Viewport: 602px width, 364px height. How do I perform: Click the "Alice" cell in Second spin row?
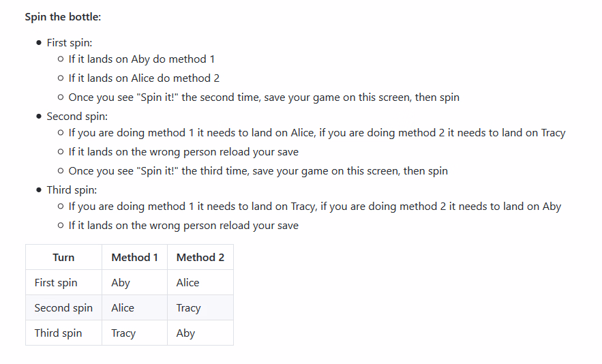pyautogui.click(x=135, y=308)
